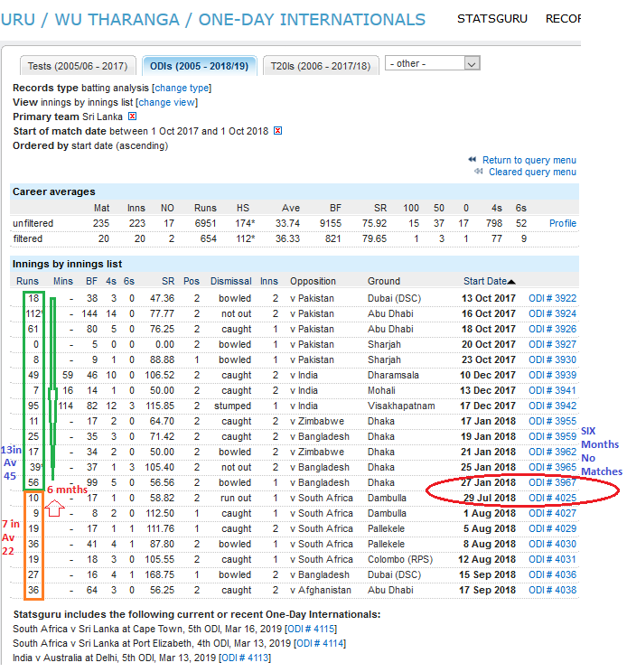Sort by the Runs column header

coord(27,282)
